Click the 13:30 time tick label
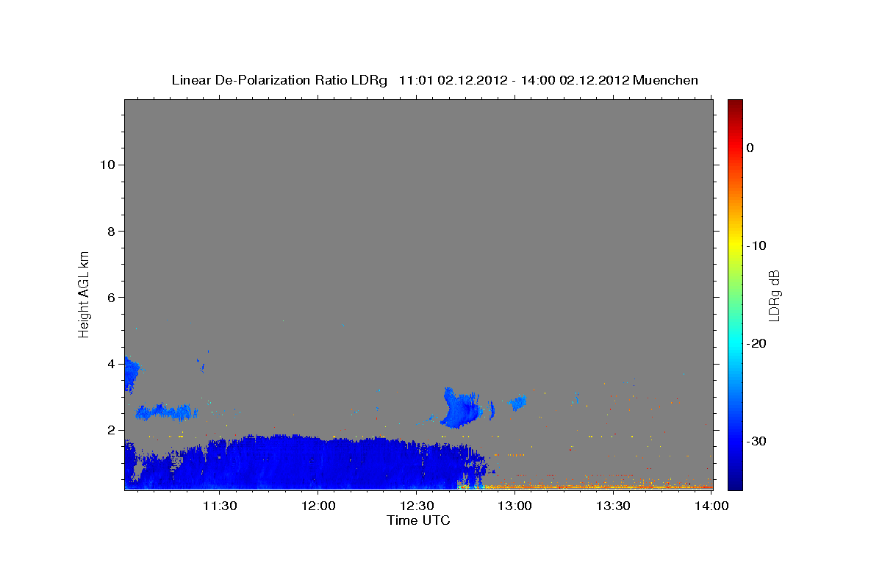 (613, 506)
